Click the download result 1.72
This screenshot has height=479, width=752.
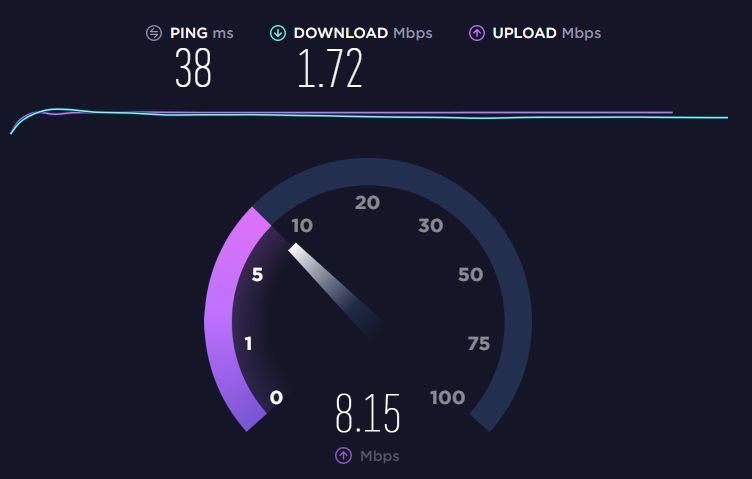(x=330, y=68)
